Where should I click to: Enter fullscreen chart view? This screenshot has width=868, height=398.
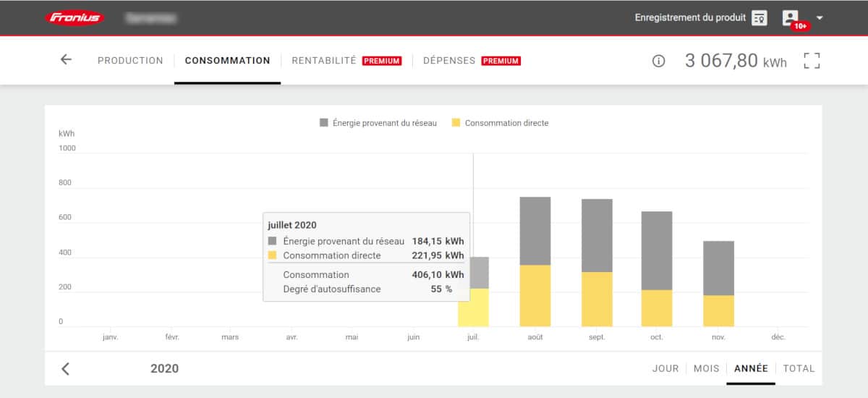click(812, 61)
